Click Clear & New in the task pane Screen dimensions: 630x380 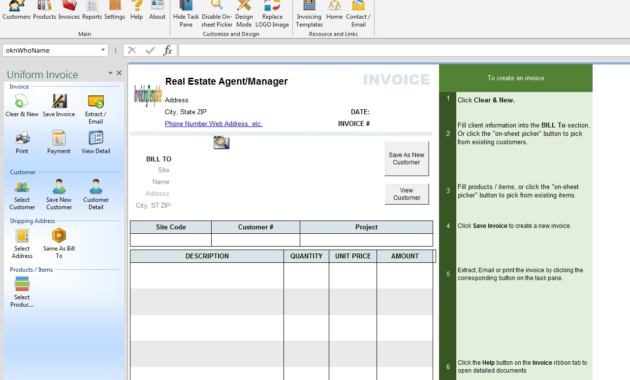[x=22, y=105]
